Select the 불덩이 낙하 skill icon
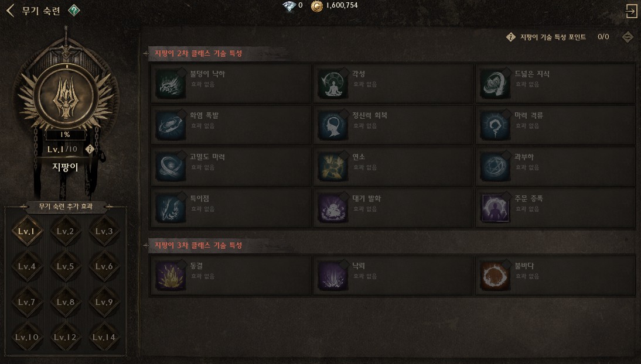 pyautogui.click(x=170, y=83)
